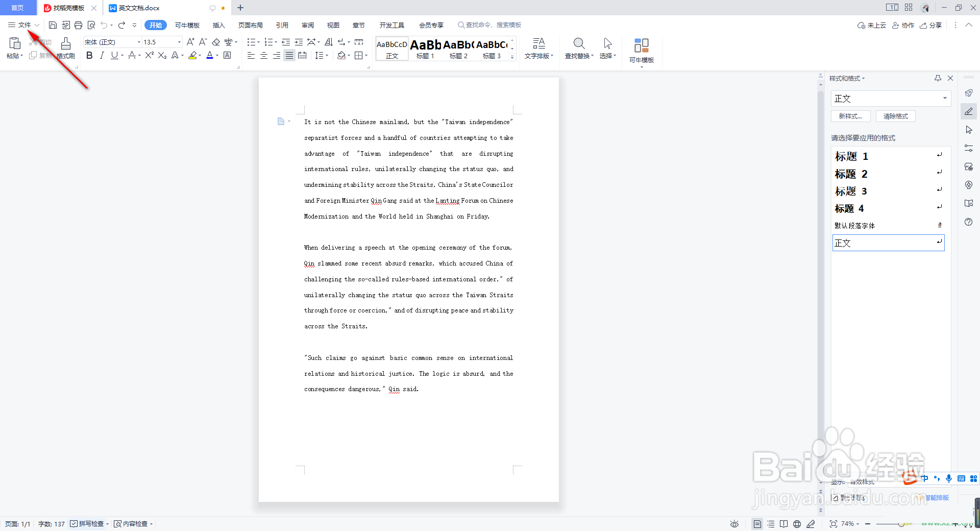Screen dimensions: 980x531
Task: Click the 智能排版 link
Action: [937, 498]
